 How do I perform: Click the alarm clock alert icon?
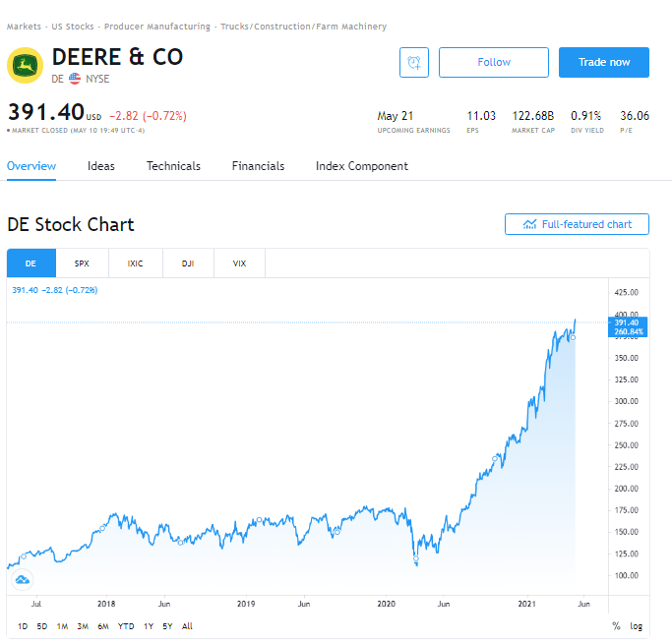(x=414, y=63)
